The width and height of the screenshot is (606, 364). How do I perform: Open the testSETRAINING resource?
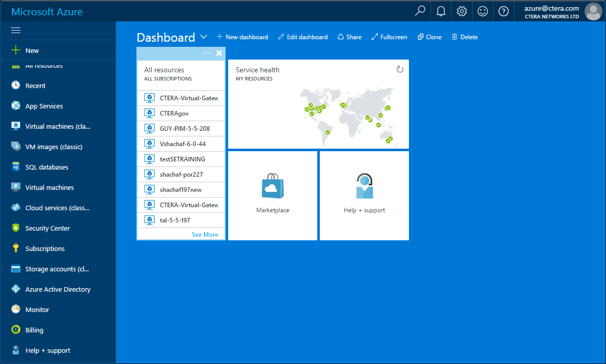pyautogui.click(x=181, y=159)
